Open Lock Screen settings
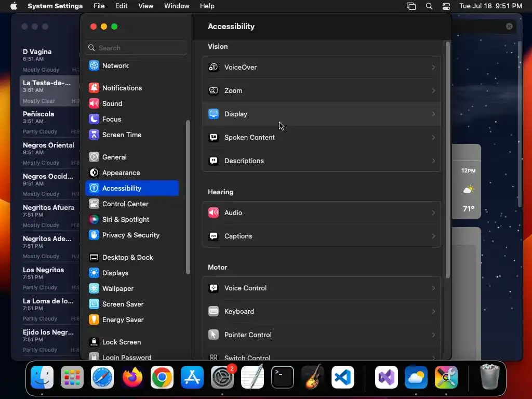 coord(132,342)
